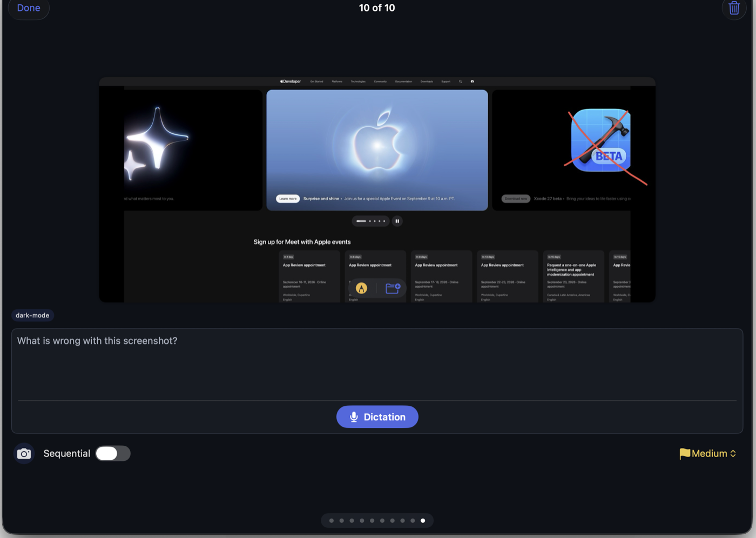Open the Medium priority dropdown
Viewport: 756px width, 538px height.
[x=708, y=454]
